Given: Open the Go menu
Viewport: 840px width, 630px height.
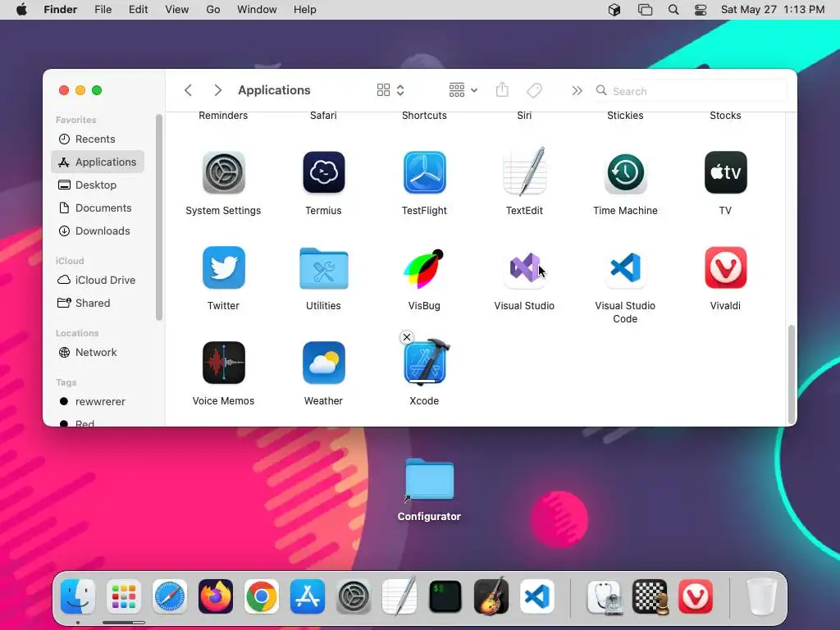Looking at the screenshot, I should click(x=213, y=10).
